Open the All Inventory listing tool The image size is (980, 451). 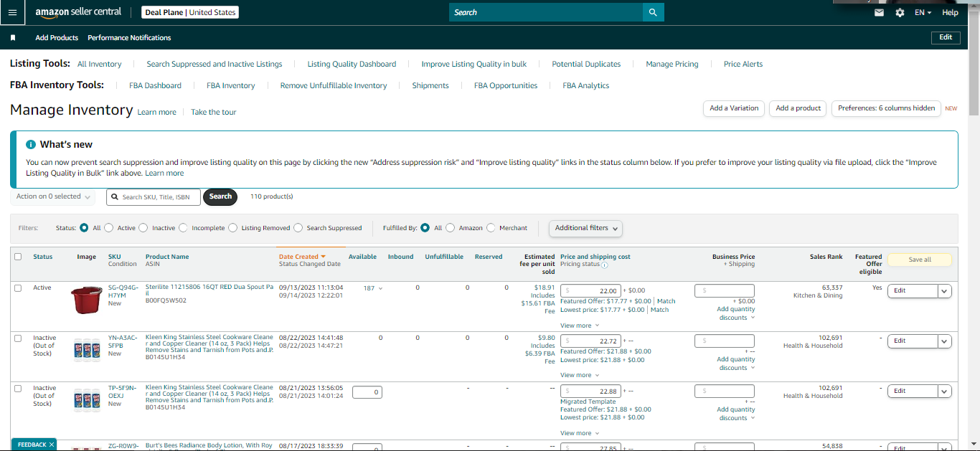click(x=100, y=64)
